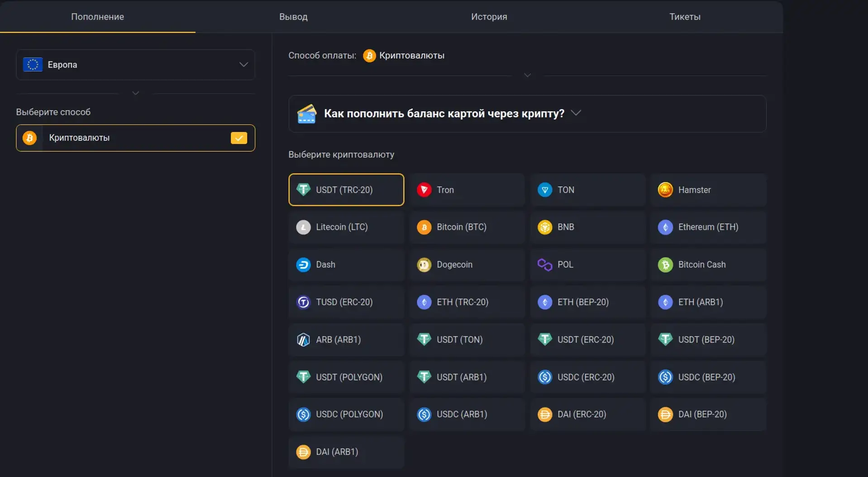
Task: Open the Тикеты tab
Action: click(x=685, y=17)
